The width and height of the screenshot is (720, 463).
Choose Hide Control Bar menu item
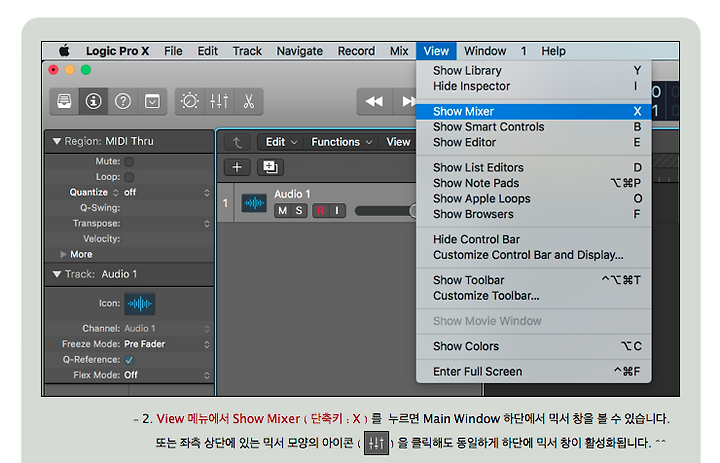pos(534,240)
